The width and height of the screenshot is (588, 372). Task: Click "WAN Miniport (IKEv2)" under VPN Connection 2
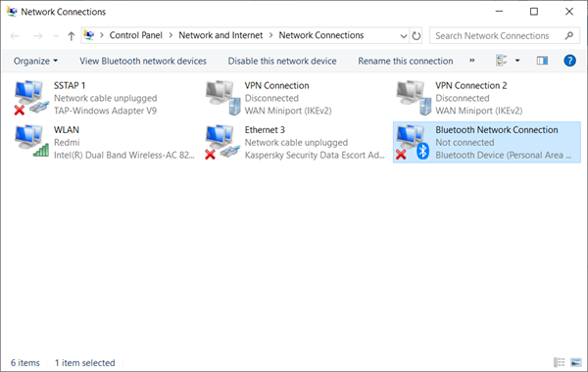pyautogui.click(x=478, y=111)
